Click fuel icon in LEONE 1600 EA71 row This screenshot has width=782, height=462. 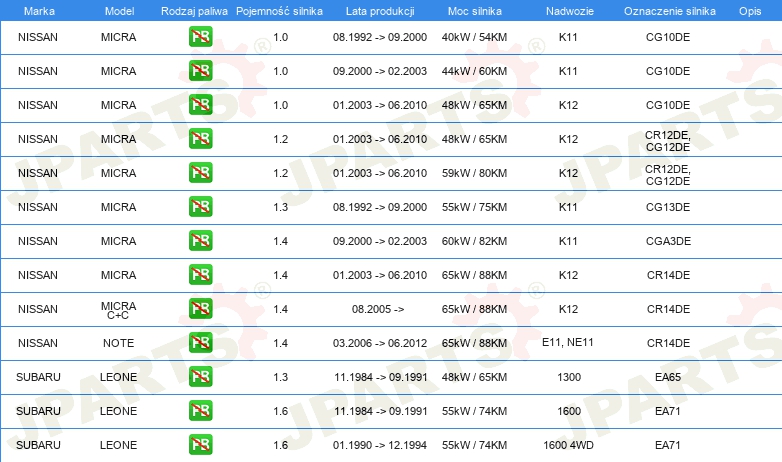(x=200, y=410)
